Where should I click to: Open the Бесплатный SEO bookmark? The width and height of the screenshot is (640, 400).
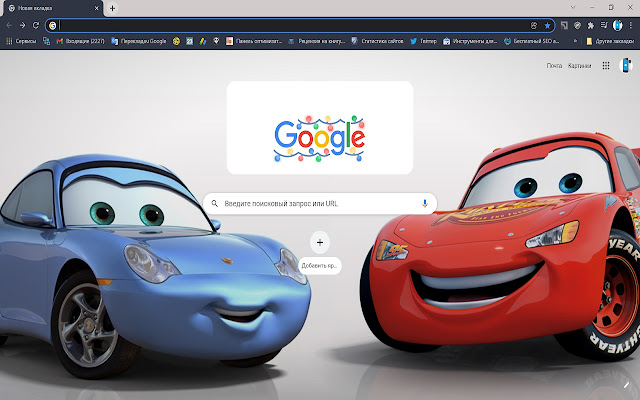tap(531, 41)
